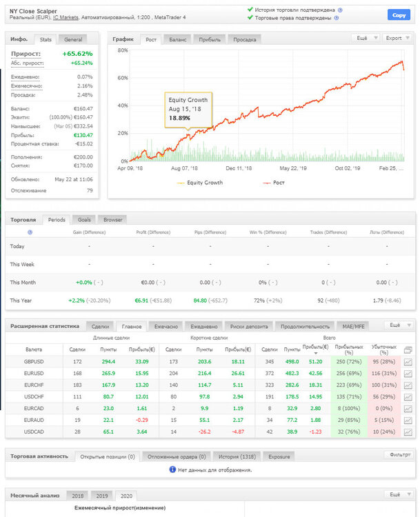Open Ещё dropdown in Месячный анализ
The height and width of the screenshot is (517, 420).
point(399,494)
